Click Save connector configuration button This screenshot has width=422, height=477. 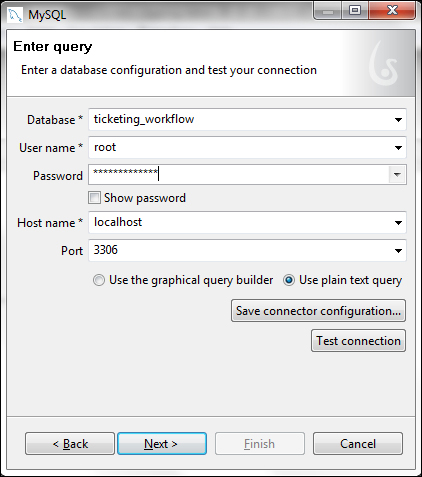click(318, 311)
